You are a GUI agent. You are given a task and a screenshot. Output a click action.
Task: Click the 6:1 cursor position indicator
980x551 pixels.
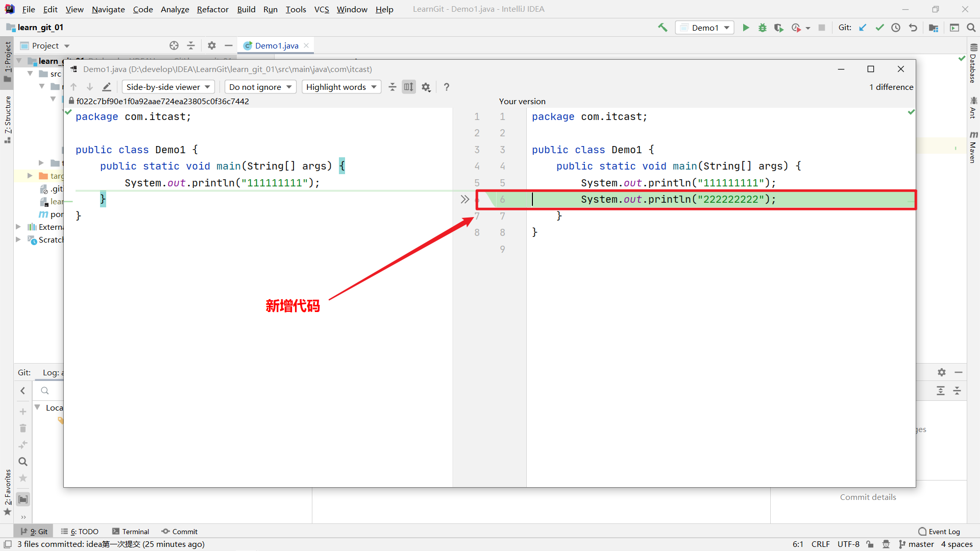click(x=798, y=544)
